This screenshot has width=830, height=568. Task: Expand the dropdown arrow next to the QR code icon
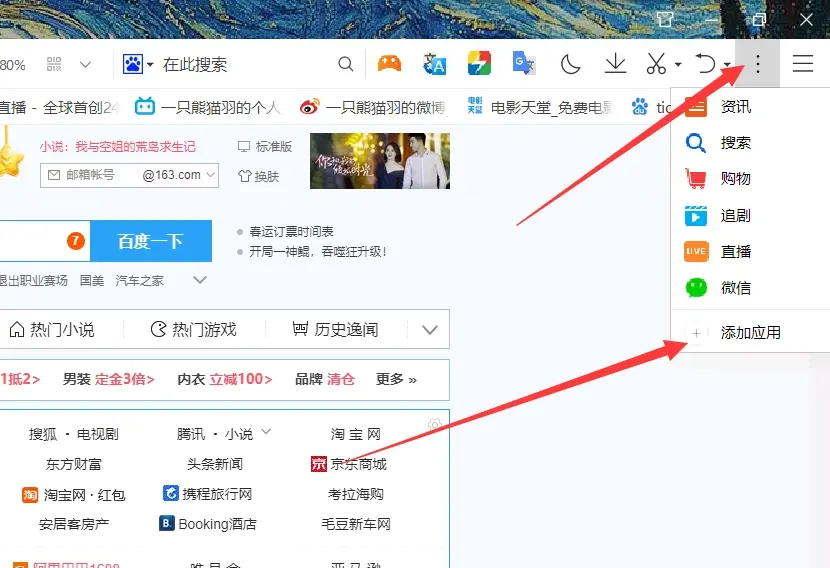tap(85, 65)
